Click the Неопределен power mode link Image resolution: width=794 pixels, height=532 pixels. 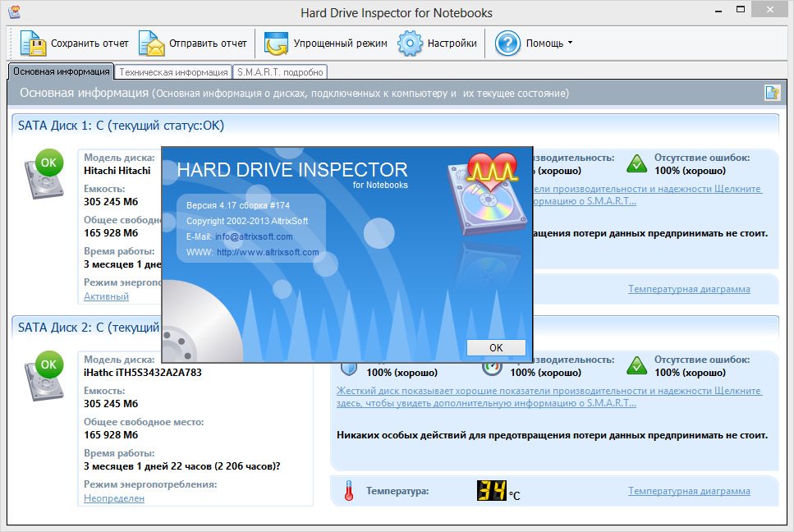coord(114,498)
